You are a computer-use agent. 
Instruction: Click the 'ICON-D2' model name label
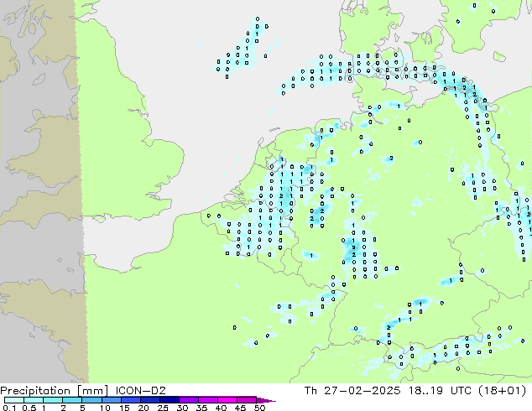140,391
